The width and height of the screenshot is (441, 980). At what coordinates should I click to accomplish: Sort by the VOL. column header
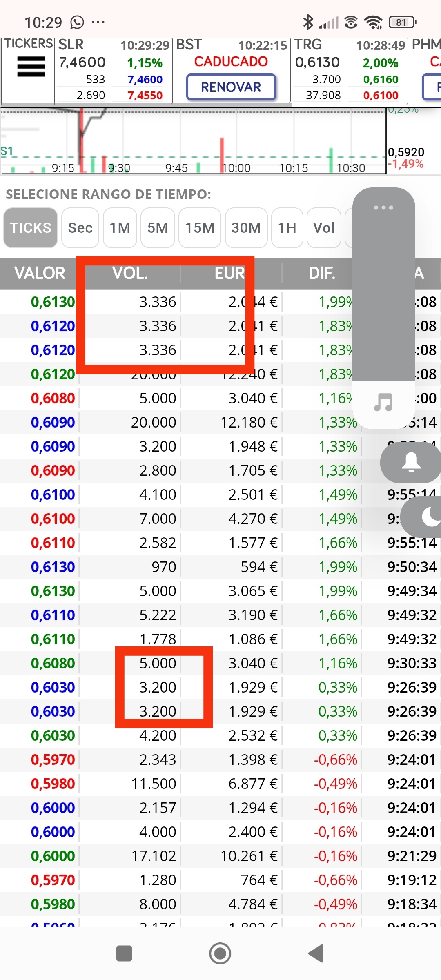click(130, 273)
